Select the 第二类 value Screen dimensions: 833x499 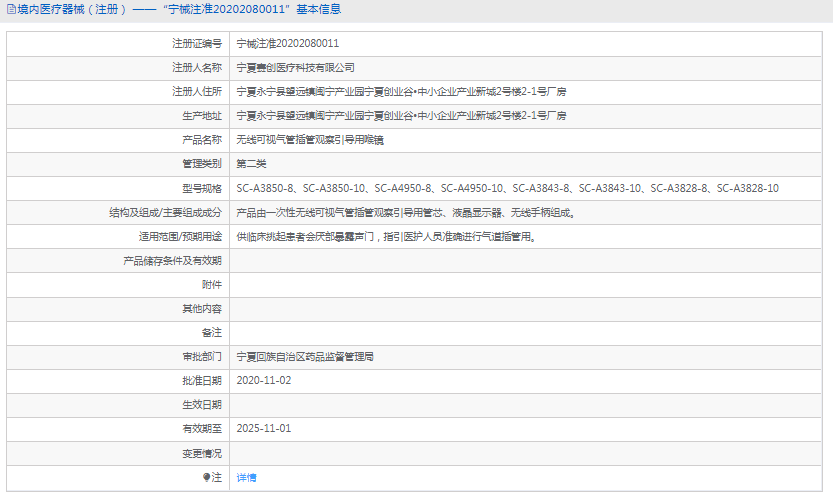251,164
